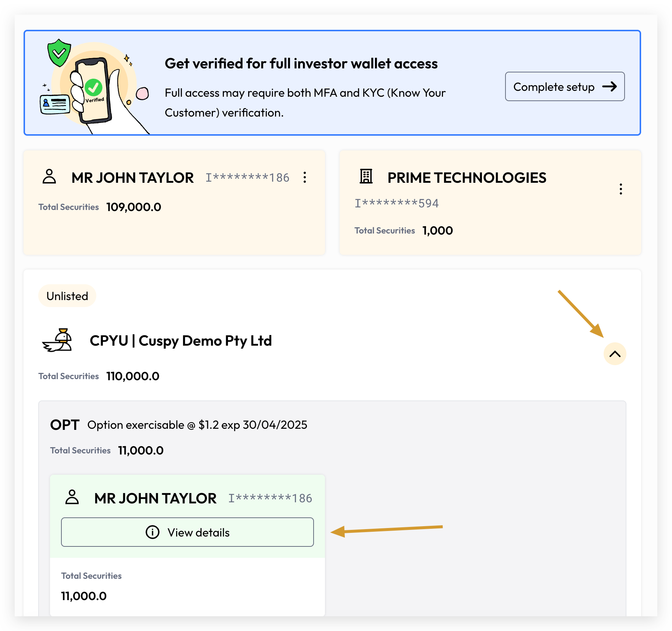Click the person icon beside MR JOHN TAYLOR

click(49, 177)
